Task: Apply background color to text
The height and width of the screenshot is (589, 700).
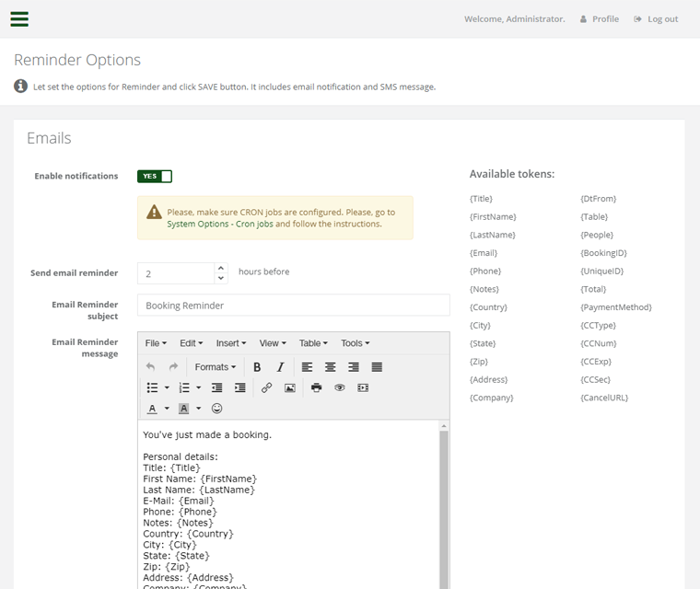Action: tap(183, 409)
